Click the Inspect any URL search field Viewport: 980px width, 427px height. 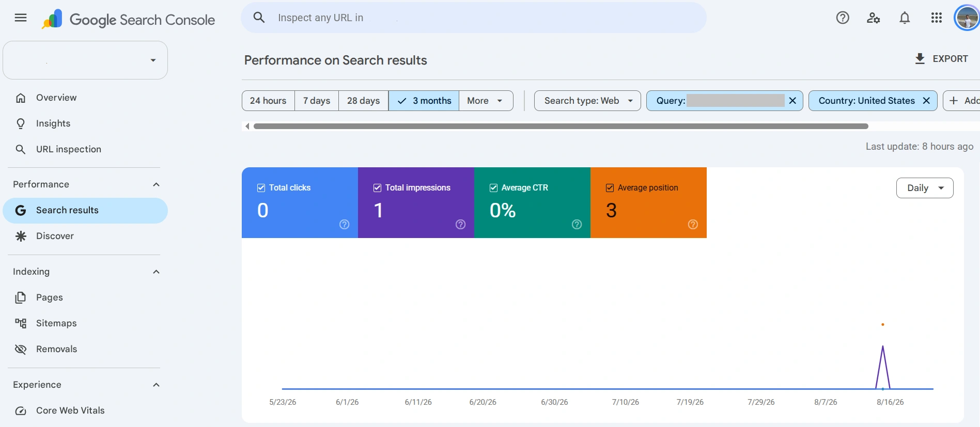click(x=474, y=18)
